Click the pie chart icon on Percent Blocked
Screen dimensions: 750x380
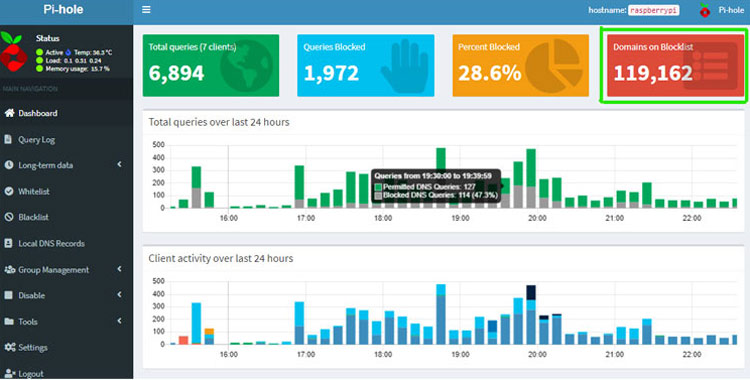554,66
